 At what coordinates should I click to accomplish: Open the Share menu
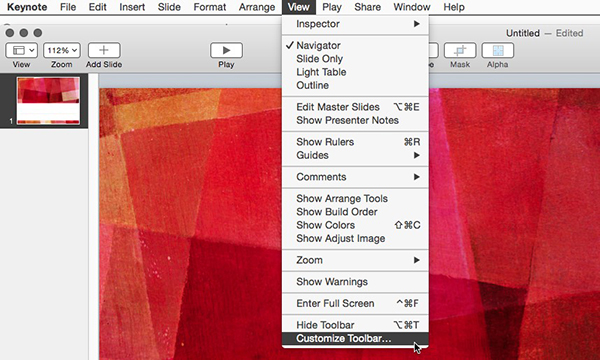click(367, 7)
